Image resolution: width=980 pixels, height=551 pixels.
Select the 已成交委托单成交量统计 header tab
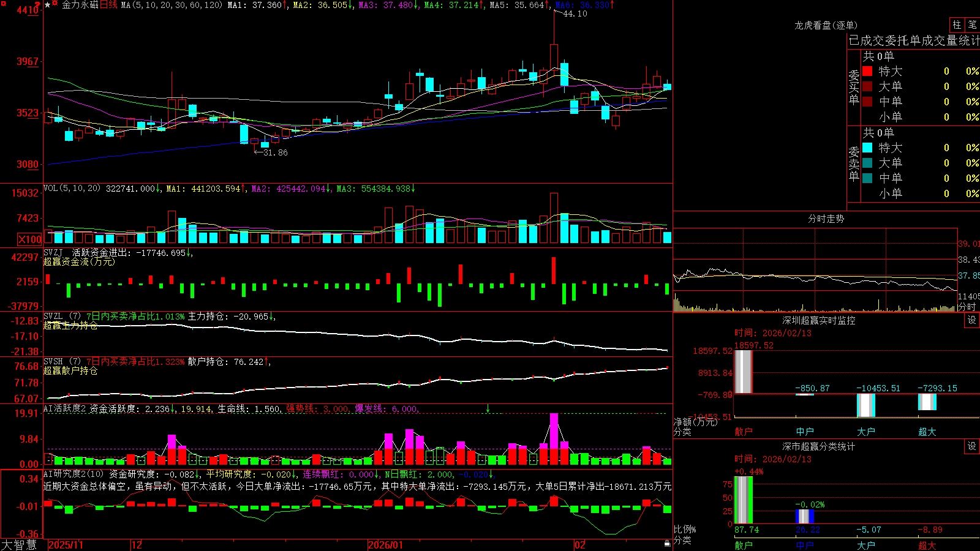(914, 40)
